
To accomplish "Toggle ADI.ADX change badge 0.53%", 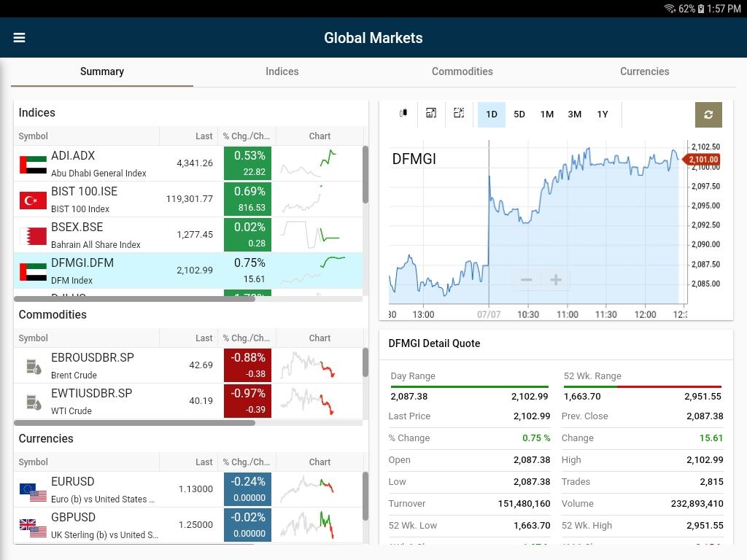I will point(248,163).
